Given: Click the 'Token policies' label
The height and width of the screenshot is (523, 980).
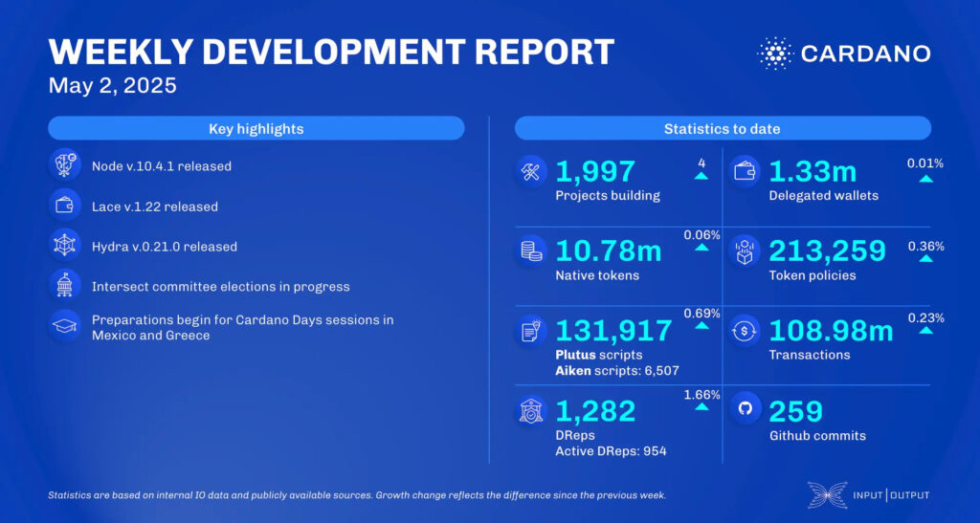Looking at the screenshot, I should click(813, 275).
